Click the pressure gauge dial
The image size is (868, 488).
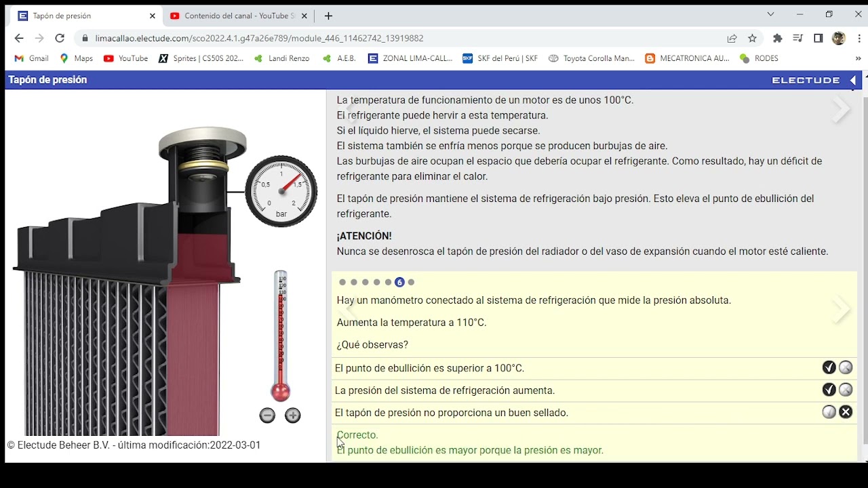(281, 191)
